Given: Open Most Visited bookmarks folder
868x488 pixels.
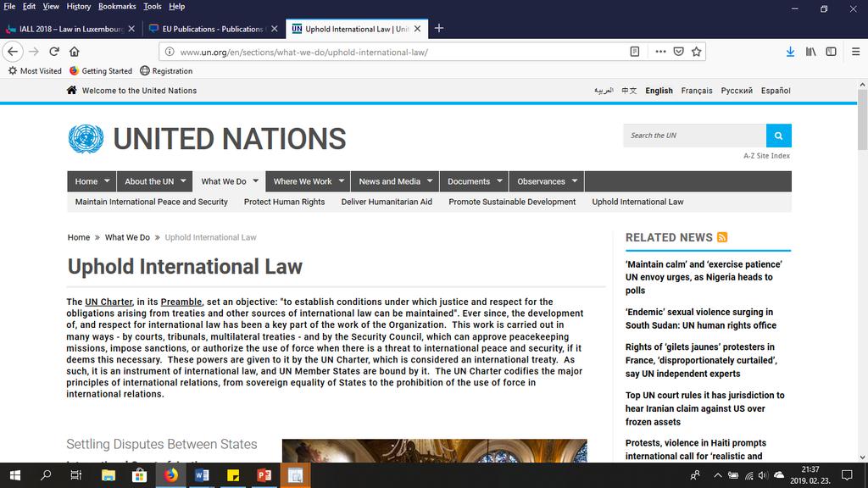Looking at the screenshot, I should click(x=34, y=71).
